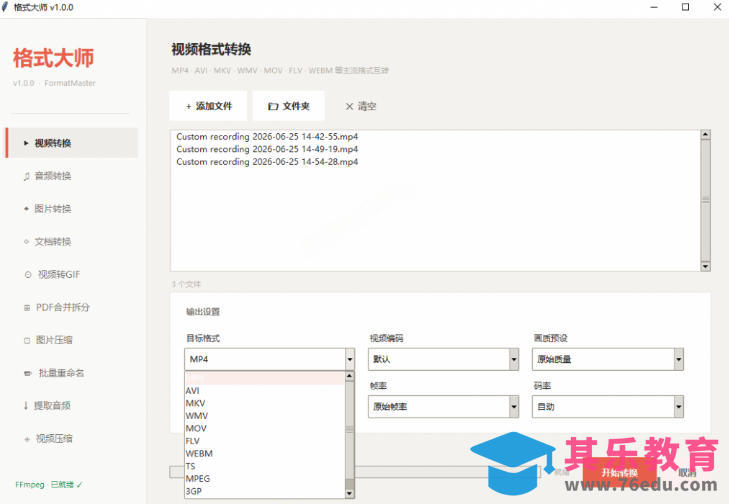Click the icon beside 批量重命名
This screenshot has width=729, height=504.
[x=27, y=373]
